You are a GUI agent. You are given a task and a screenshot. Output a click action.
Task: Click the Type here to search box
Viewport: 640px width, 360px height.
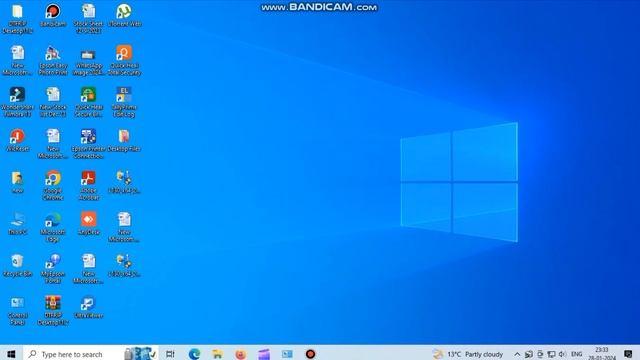point(91,354)
